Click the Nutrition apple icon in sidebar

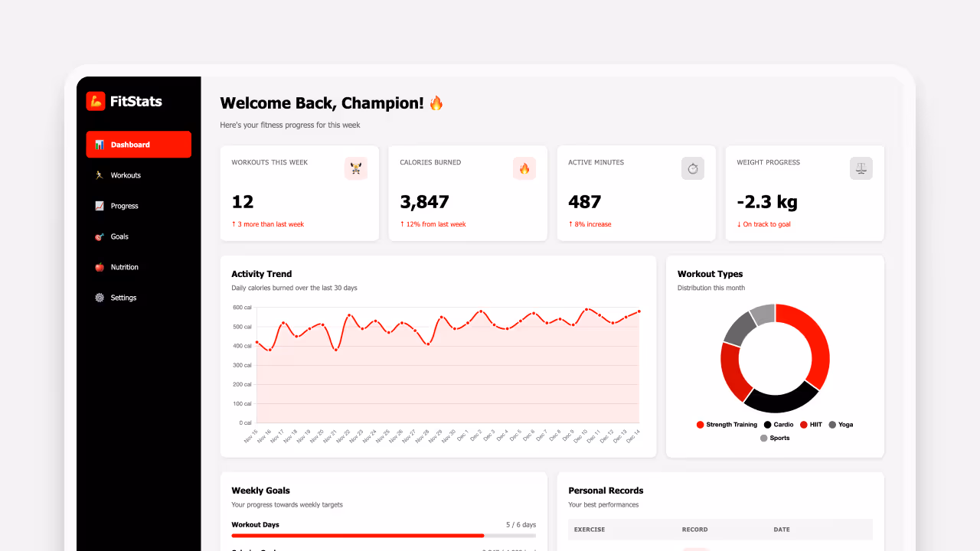tap(100, 266)
